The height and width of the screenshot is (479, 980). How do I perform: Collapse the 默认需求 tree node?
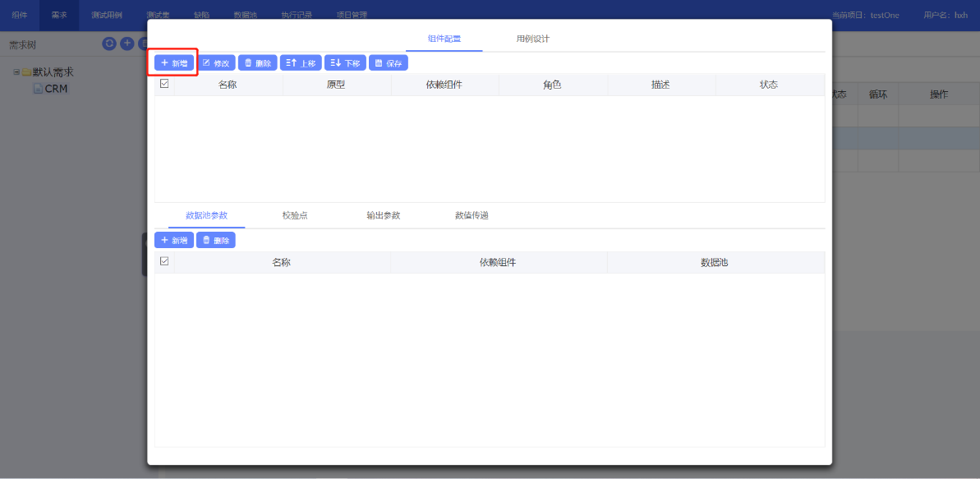(x=16, y=72)
